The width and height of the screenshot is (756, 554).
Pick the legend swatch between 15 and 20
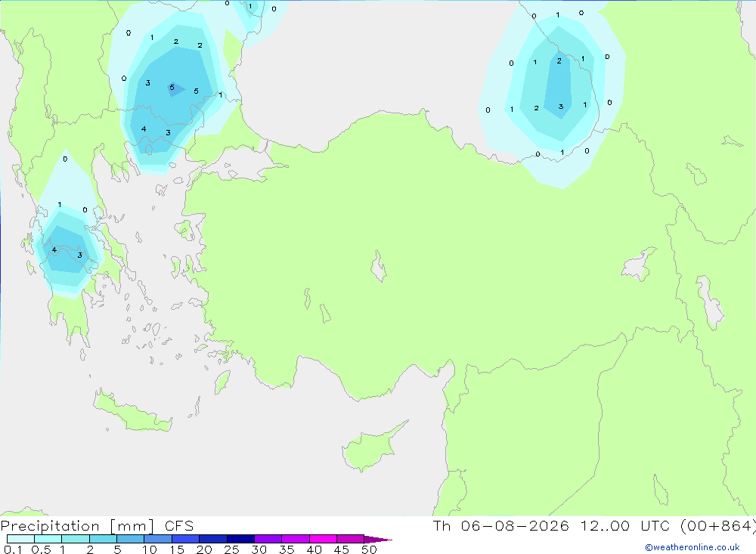(186, 539)
